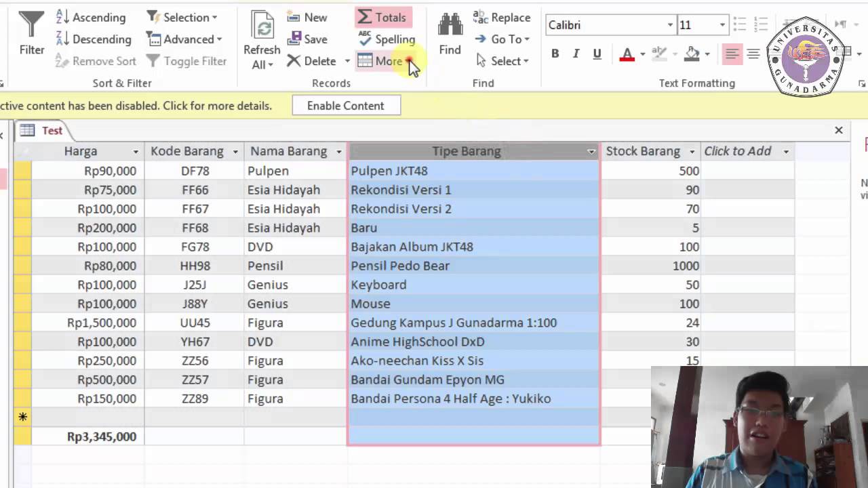Sort the column Descending
The image size is (868, 488).
[93, 39]
